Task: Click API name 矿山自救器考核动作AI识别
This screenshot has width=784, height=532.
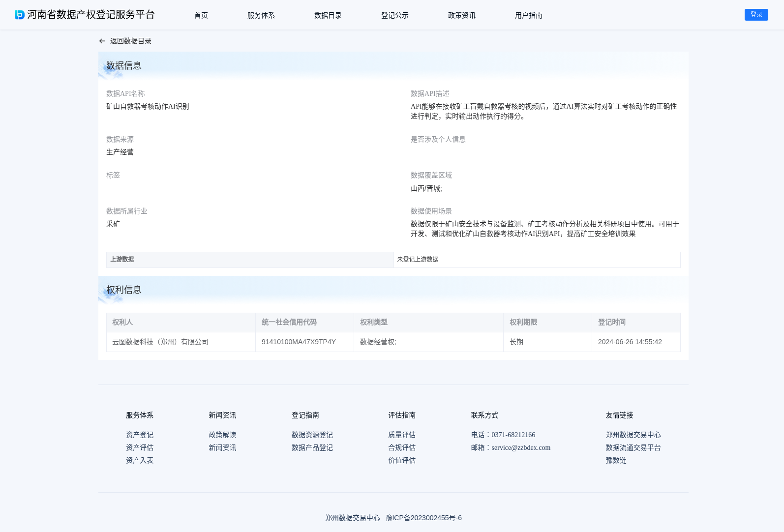Action: [x=148, y=106]
